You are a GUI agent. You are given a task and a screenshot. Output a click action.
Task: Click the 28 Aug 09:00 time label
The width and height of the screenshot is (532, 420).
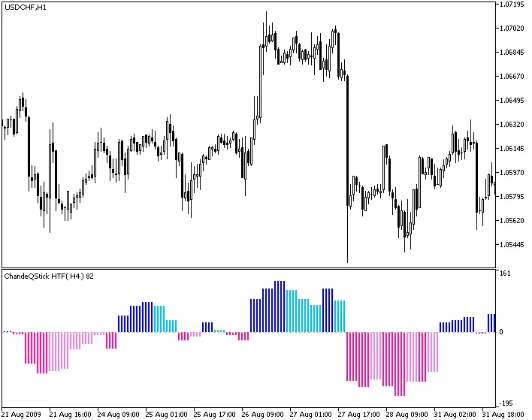tap(408, 414)
